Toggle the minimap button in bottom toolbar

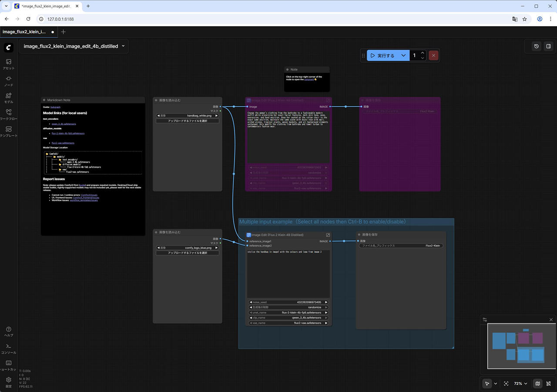point(538,384)
